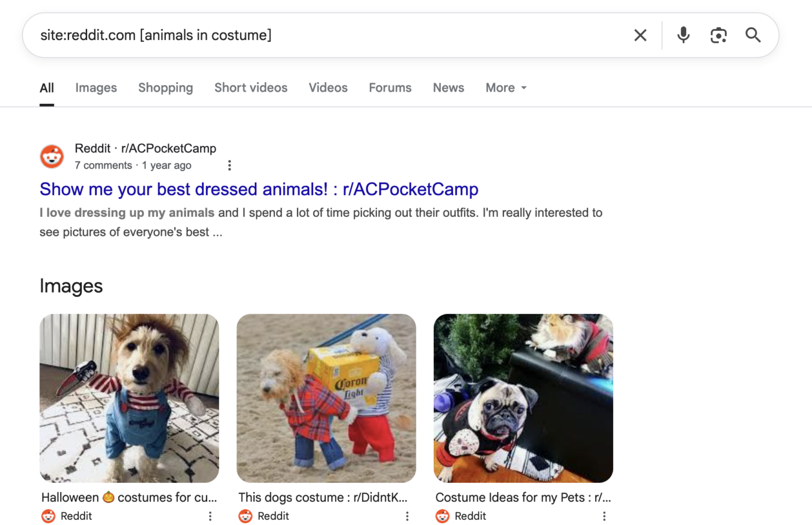Open the three-dot menu for the ACPocketCamp result

pyautogui.click(x=230, y=165)
